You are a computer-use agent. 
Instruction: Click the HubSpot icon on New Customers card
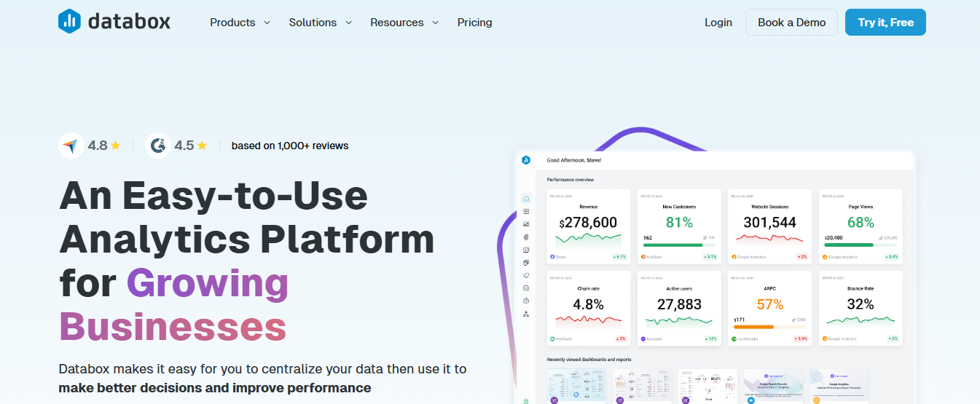point(643,257)
